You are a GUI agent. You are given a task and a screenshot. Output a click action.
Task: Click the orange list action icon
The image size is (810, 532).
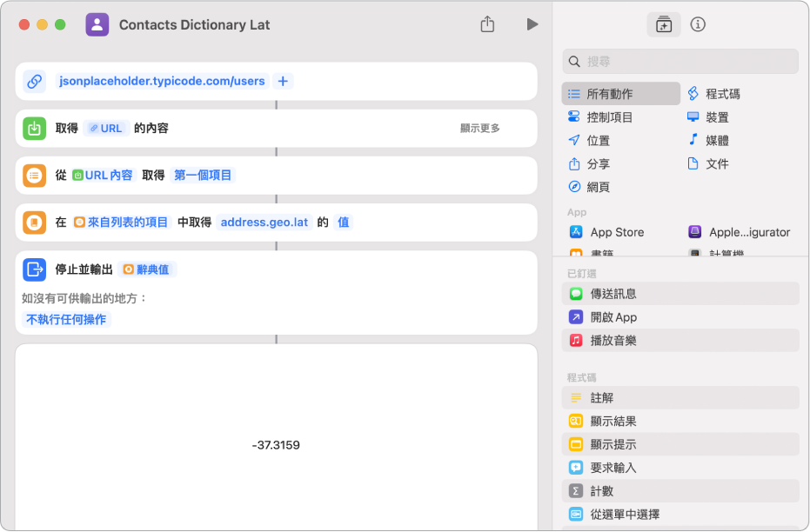tap(35, 176)
